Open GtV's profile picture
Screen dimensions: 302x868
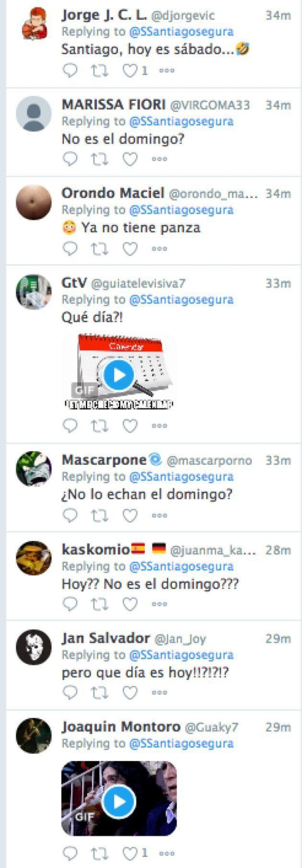[34, 292]
